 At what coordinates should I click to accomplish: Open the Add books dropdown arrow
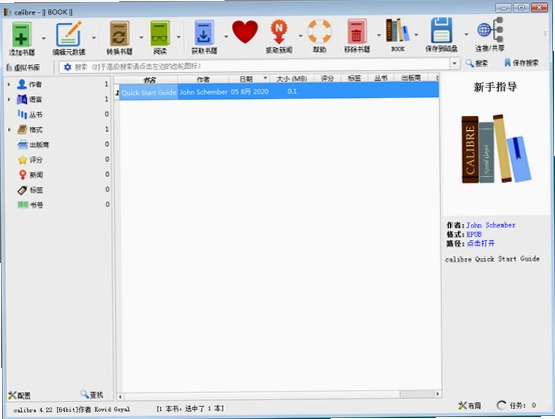[x=44, y=38]
